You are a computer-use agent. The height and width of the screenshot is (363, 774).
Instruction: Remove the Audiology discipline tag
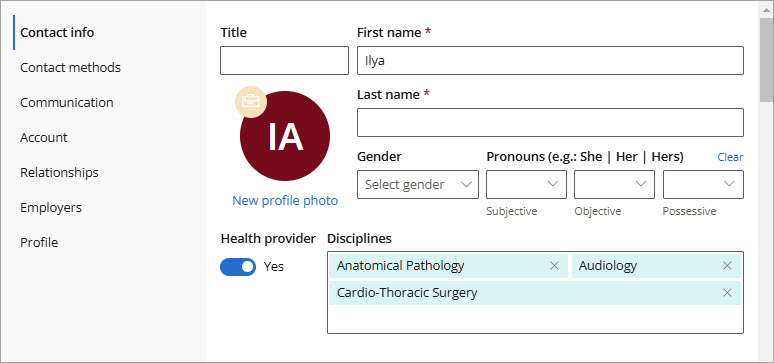(727, 266)
